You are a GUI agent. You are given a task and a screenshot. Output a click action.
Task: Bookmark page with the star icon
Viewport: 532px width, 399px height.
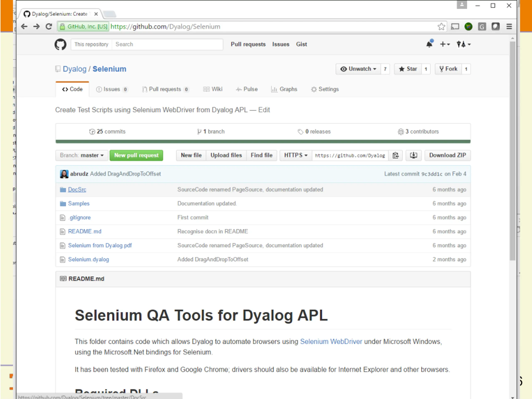pyautogui.click(x=441, y=26)
